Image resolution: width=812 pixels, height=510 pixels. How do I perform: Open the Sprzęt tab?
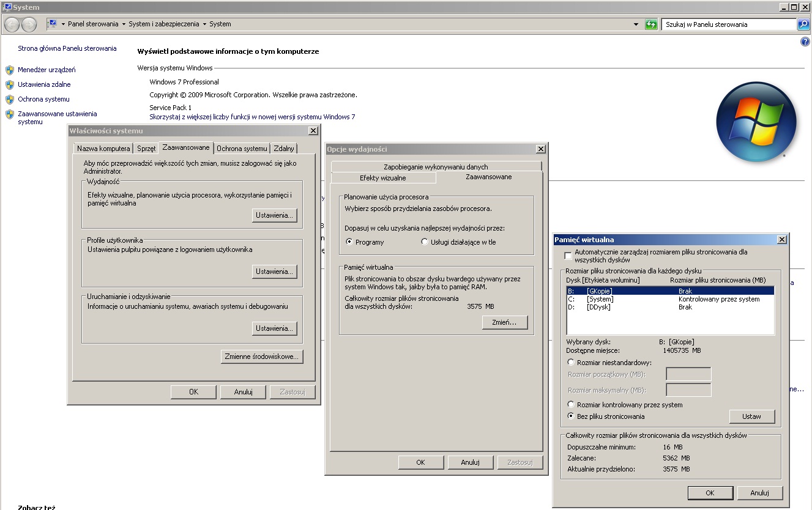[146, 149]
